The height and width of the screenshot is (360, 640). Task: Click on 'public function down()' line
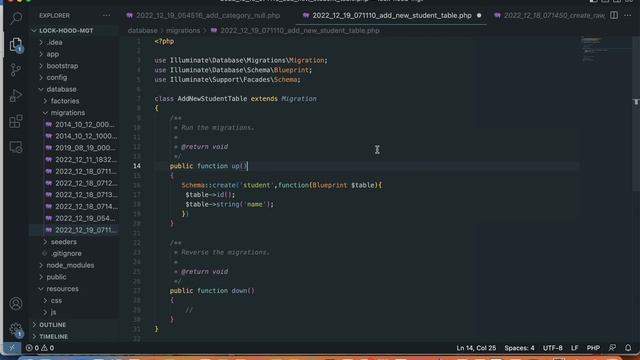pyautogui.click(x=212, y=291)
